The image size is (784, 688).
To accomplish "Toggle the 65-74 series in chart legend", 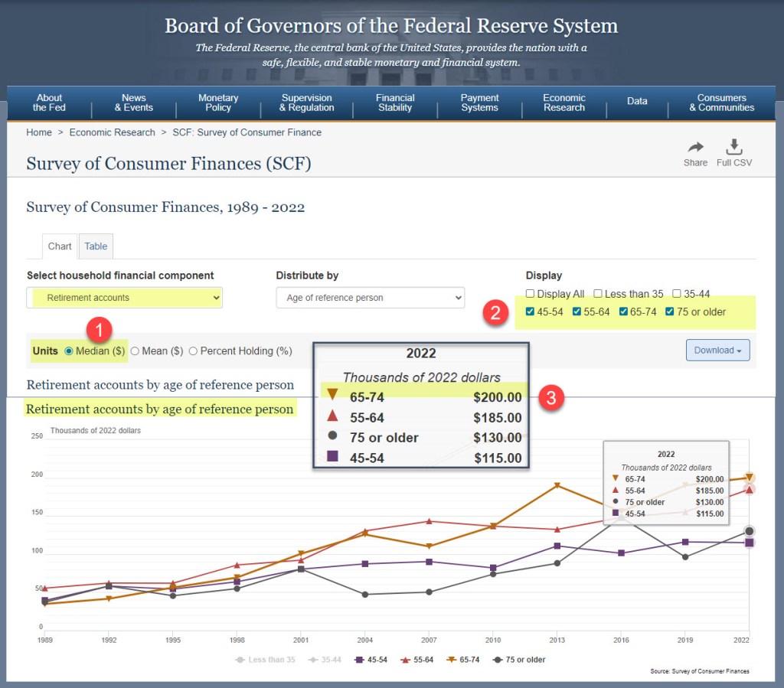I will pyautogui.click(x=465, y=659).
